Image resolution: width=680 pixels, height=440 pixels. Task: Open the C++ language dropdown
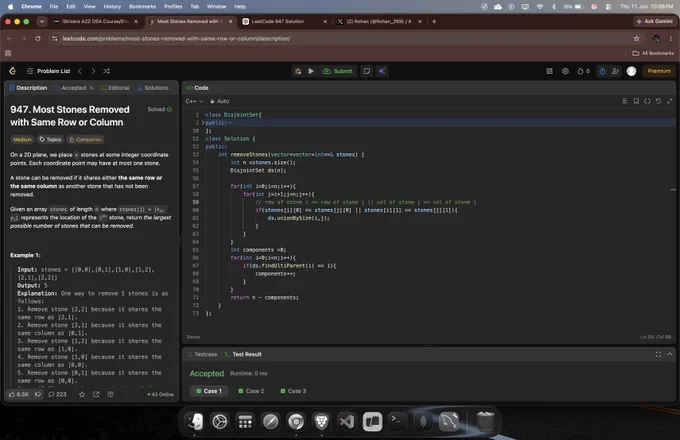[x=194, y=101]
